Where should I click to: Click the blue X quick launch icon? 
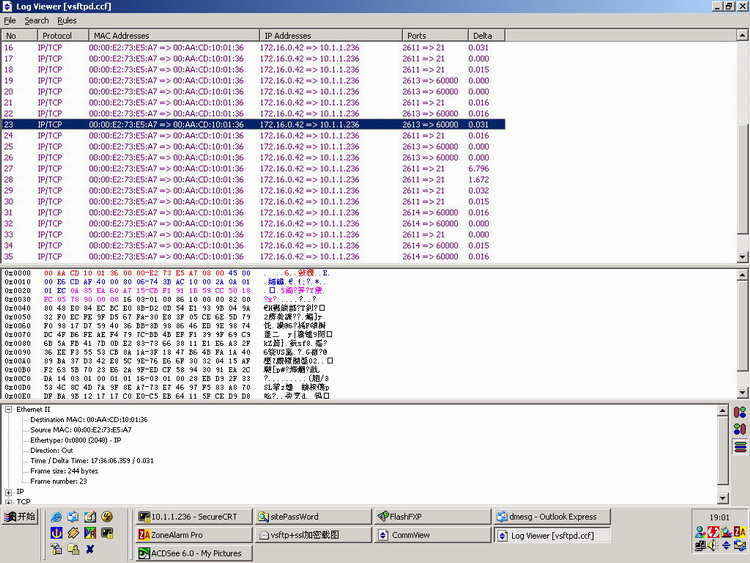tap(90, 549)
